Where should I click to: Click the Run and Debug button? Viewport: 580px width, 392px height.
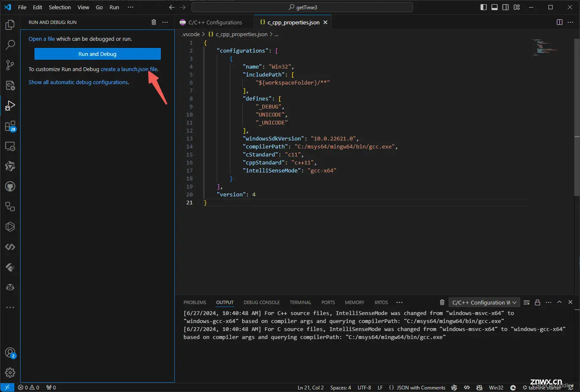pos(98,54)
